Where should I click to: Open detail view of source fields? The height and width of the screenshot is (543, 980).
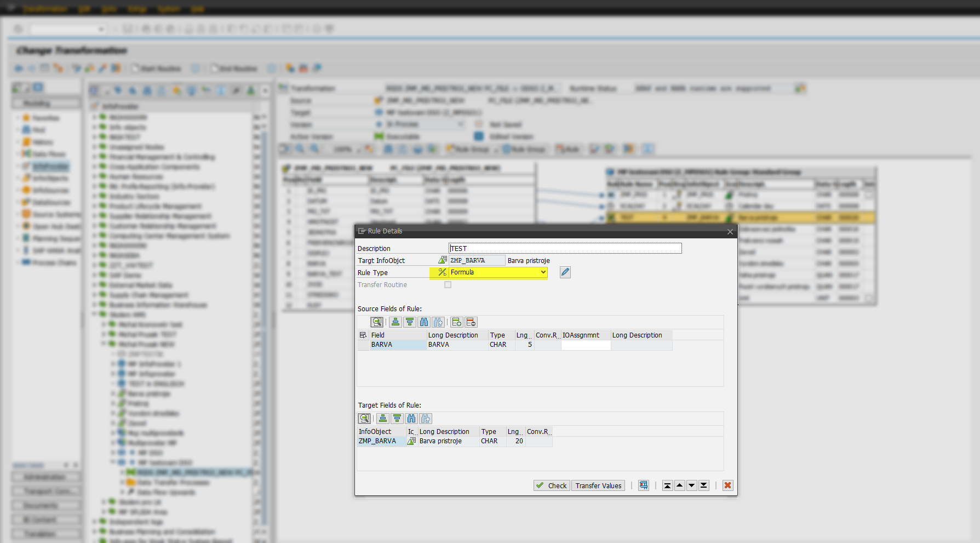(x=377, y=322)
